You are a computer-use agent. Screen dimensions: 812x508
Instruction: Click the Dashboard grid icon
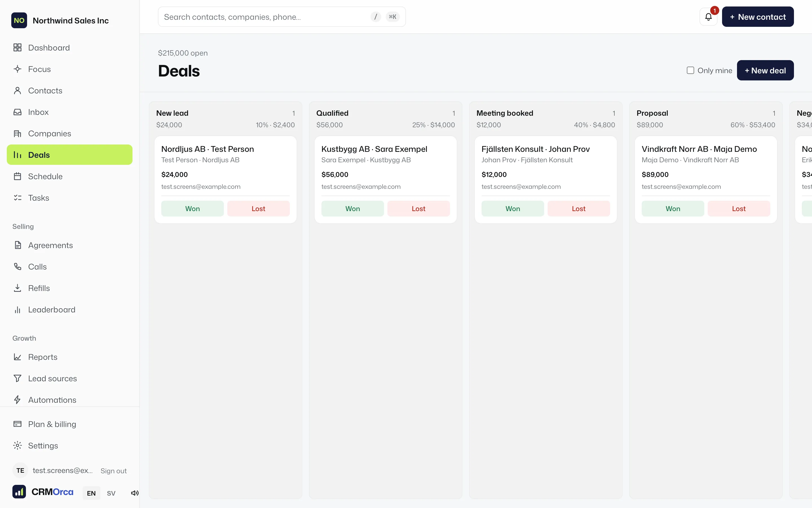tap(17, 48)
